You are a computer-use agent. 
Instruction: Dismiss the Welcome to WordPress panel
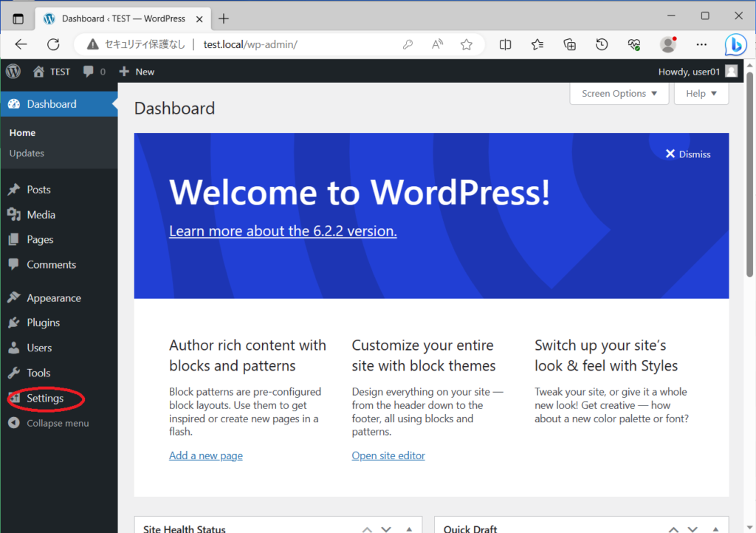(x=688, y=154)
